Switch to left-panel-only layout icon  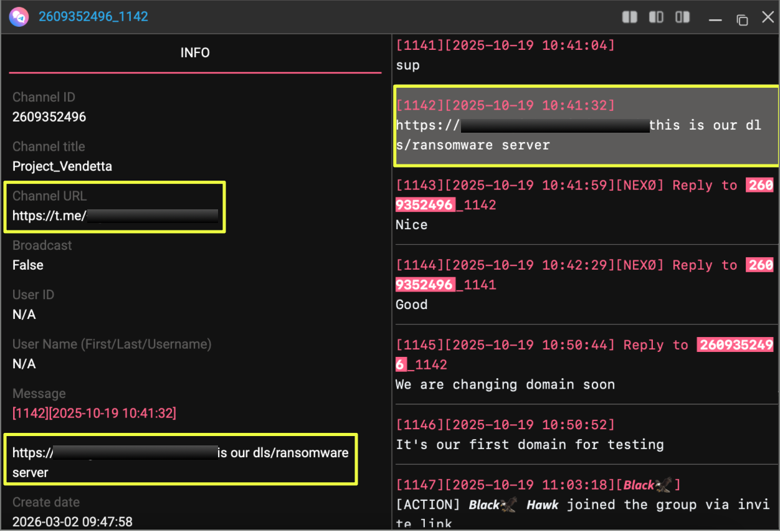point(656,17)
